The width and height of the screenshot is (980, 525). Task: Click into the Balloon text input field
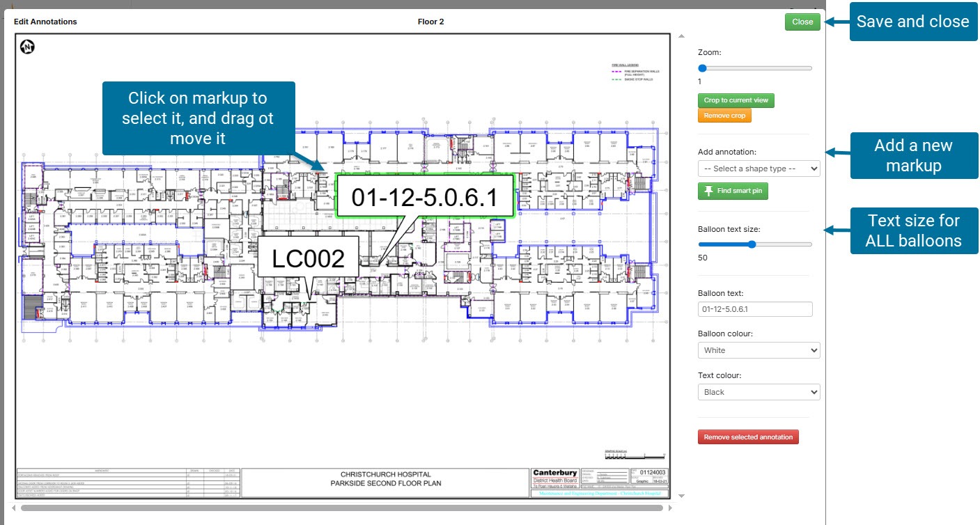pos(755,309)
